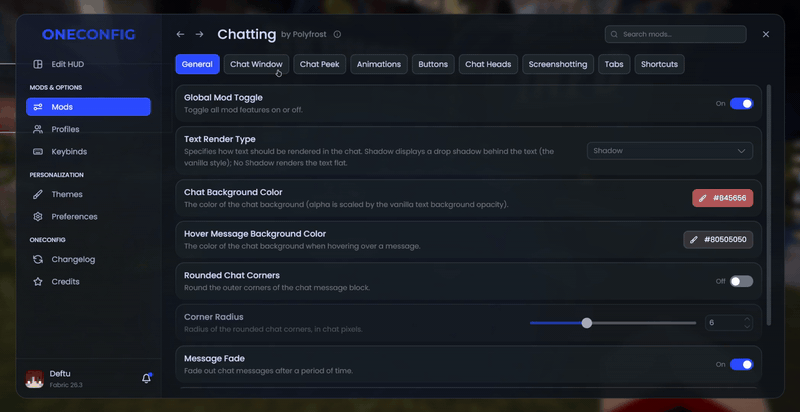Click the #B45656 color swatch
Screen dimensions: 800x412
(722, 198)
